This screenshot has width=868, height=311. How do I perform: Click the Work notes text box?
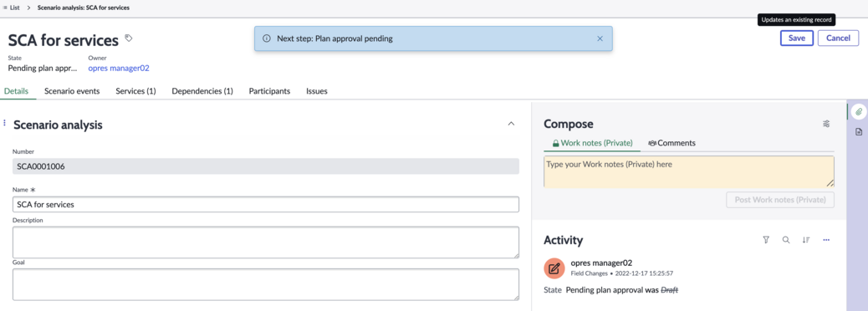click(689, 171)
